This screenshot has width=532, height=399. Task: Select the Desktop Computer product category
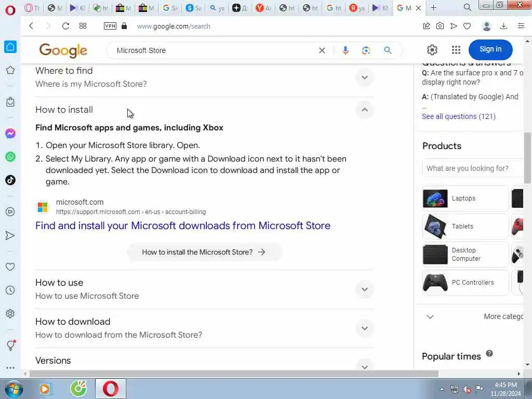(465, 255)
